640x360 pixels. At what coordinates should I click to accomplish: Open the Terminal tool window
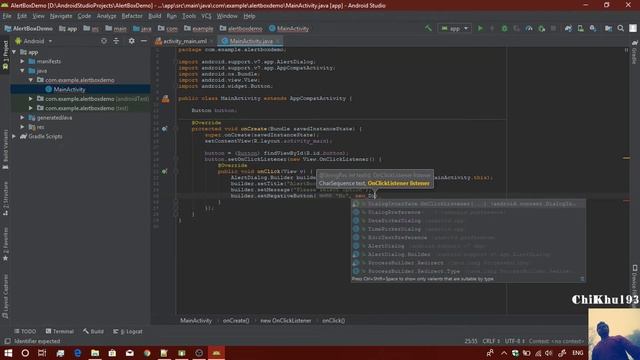(x=60, y=331)
